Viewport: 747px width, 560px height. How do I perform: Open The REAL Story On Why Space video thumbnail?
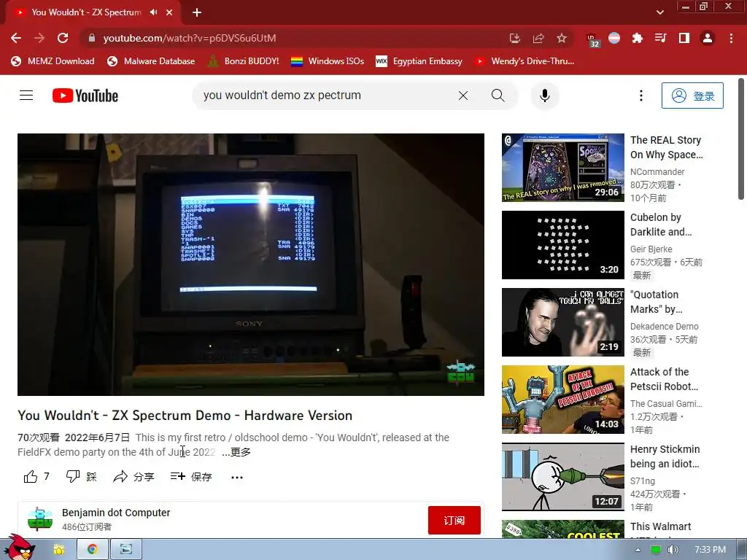[562, 168]
